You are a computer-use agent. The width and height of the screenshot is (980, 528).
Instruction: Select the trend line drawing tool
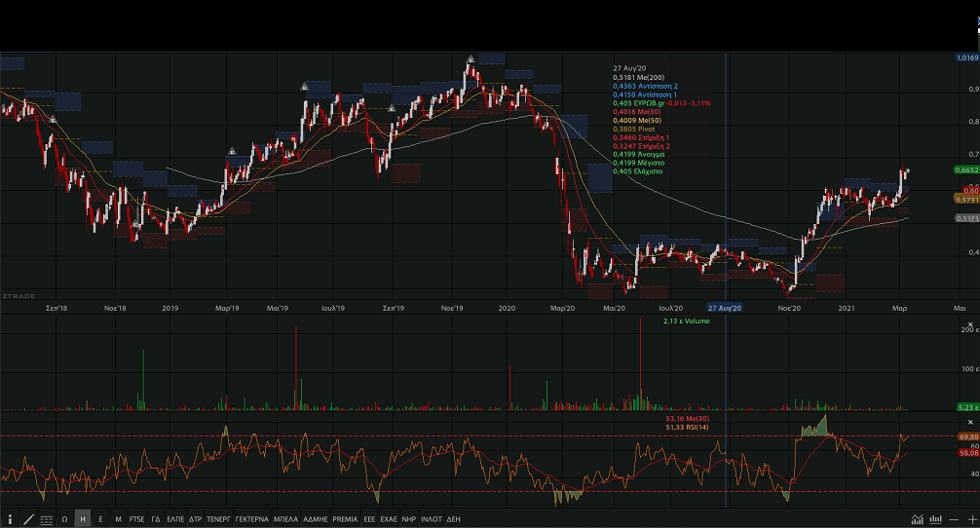28,519
